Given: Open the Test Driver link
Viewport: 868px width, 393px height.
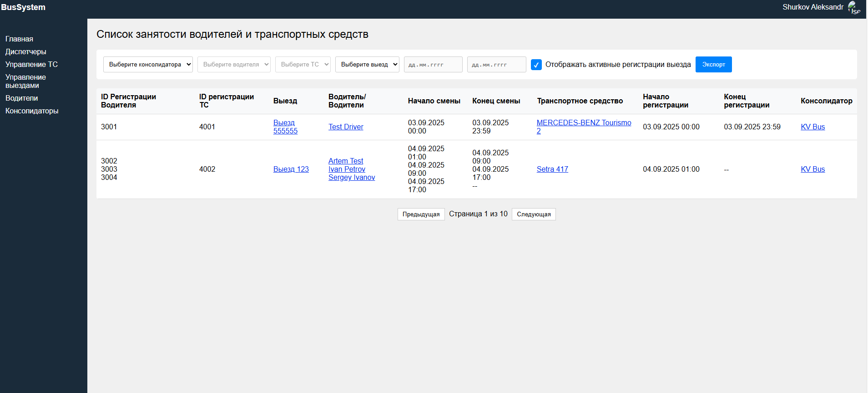Looking at the screenshot, I should (x=346, y=127).
